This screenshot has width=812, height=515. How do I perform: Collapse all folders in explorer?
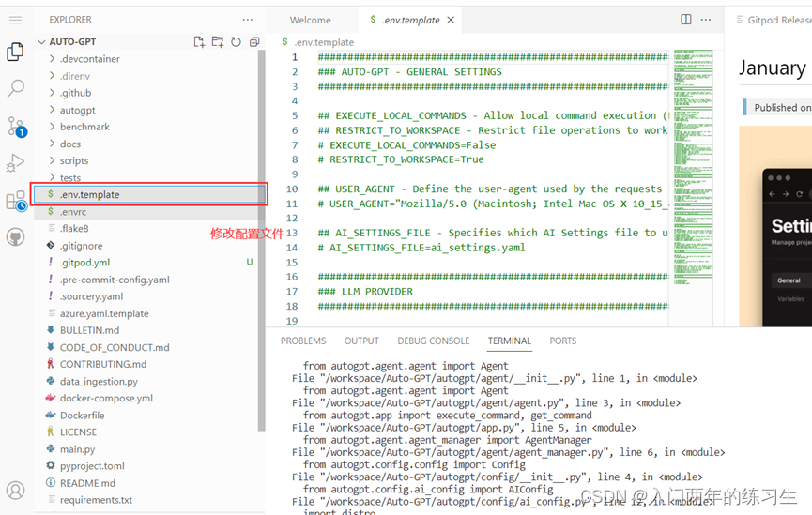click(254, 42)
